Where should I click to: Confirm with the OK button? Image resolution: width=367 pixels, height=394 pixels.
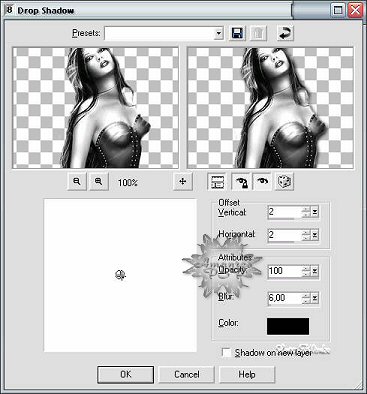126,374
